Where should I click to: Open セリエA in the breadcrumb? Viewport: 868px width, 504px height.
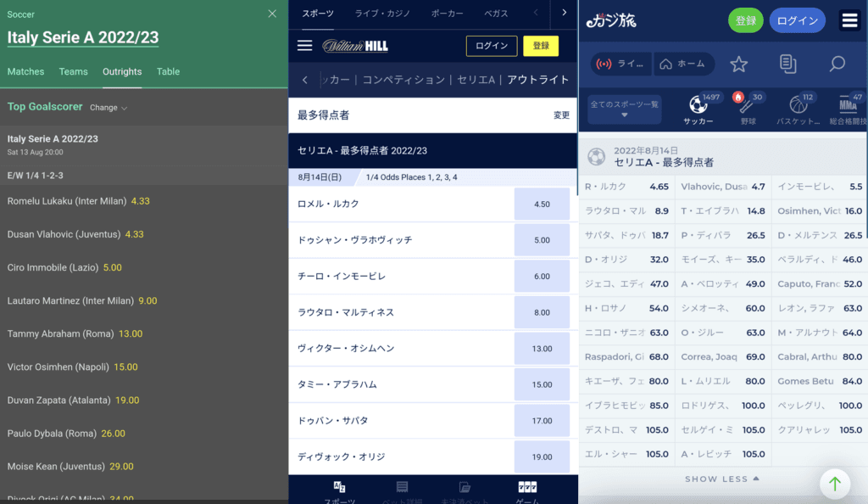coord(476,80)
